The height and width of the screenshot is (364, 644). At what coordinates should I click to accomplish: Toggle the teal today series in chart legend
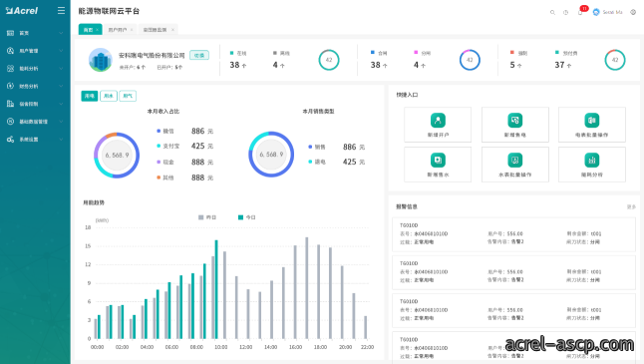pyautogui.click(x=247, y=217)
